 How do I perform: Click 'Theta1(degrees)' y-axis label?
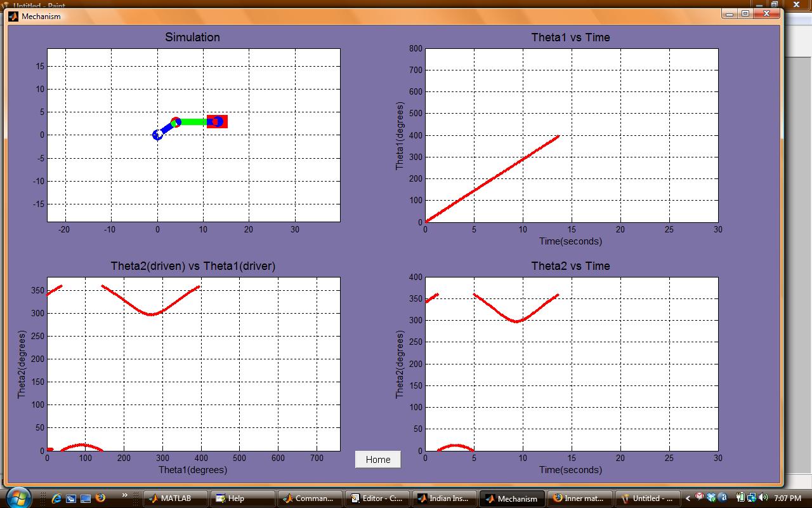[x=400, y=135]
